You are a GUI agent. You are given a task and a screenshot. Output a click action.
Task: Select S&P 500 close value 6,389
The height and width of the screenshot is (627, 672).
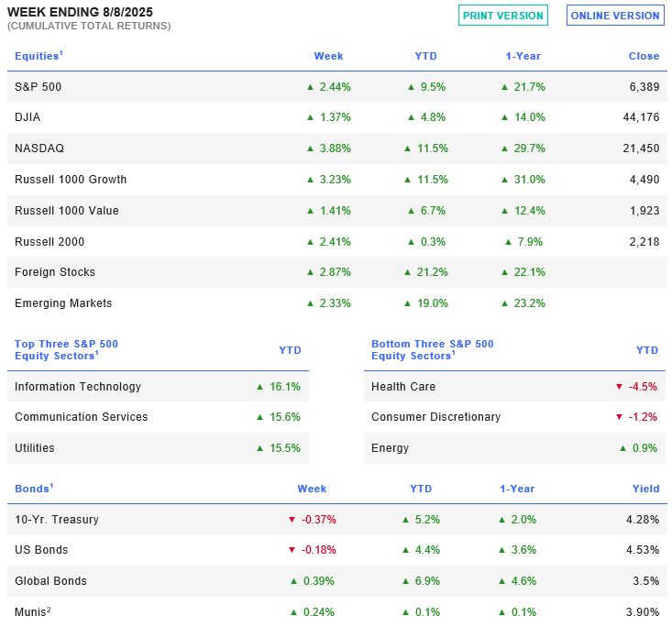[644, 86]
